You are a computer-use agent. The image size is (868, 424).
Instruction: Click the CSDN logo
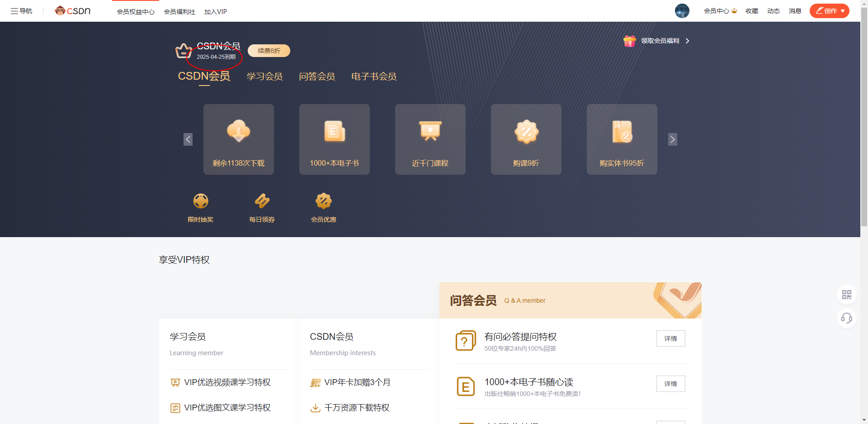[x=72, y=11]
